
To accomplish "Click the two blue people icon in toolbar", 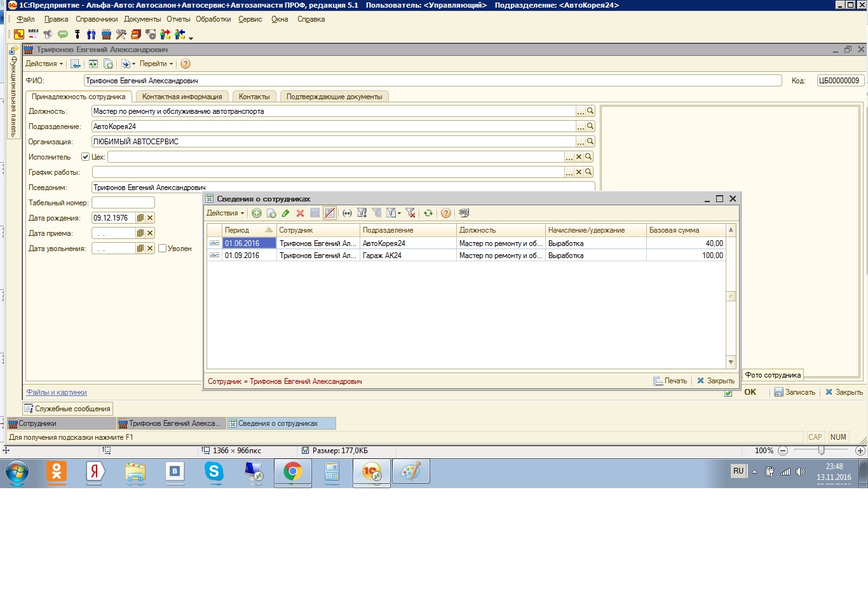I will click(91, 34).
